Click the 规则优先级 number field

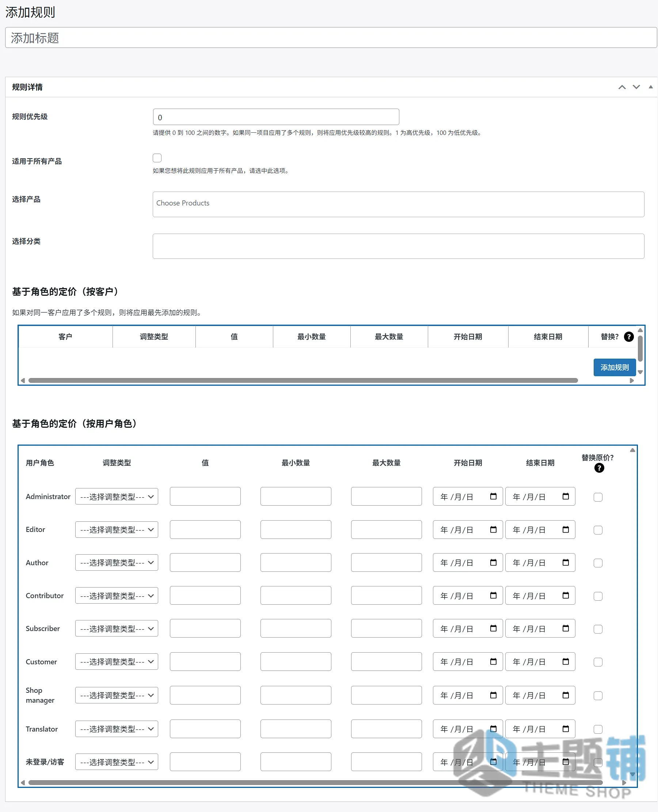tap(276, 117)
